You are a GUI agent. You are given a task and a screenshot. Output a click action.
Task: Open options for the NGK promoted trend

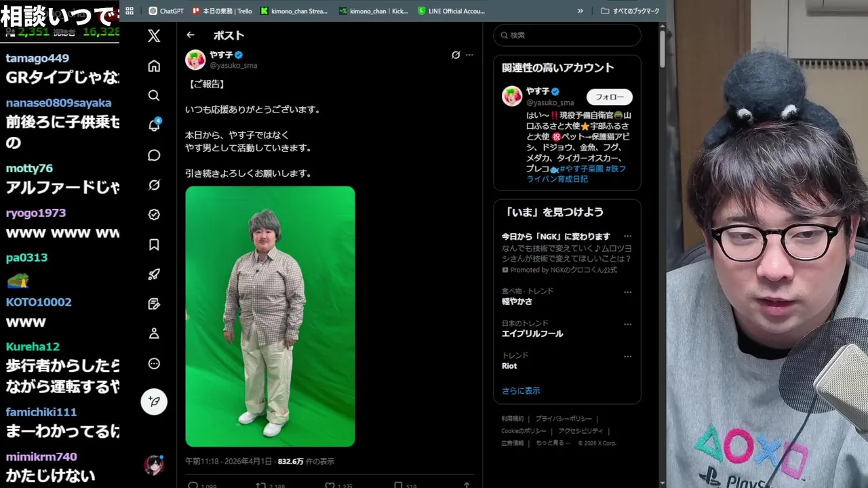627,237
